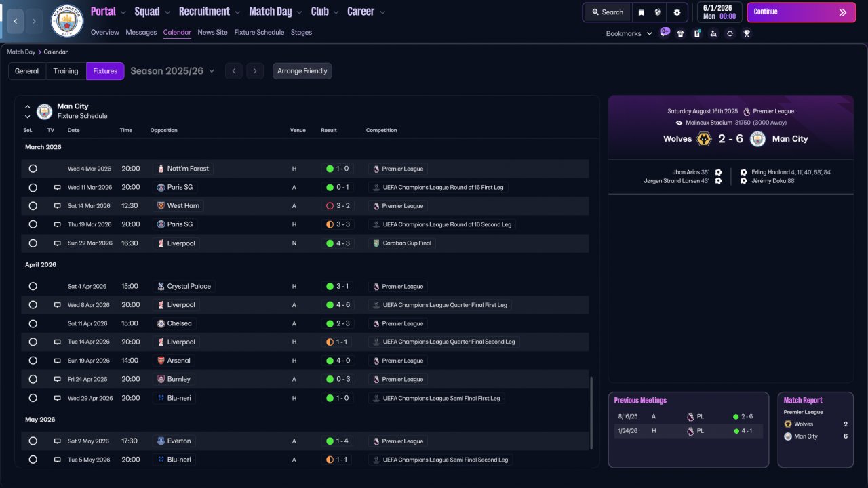Expand the Portal menu chevron
The height and width of the screenshot is (488, 868).
tap(123, 12)
